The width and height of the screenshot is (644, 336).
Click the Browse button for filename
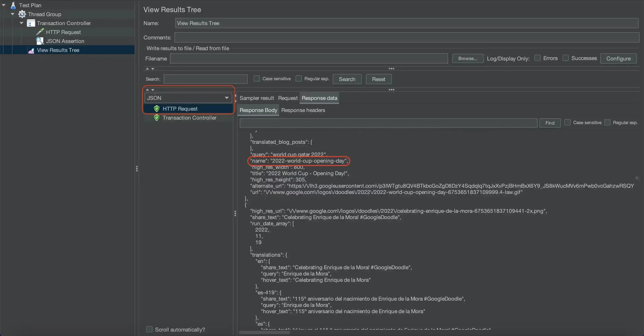coord(468,58)
